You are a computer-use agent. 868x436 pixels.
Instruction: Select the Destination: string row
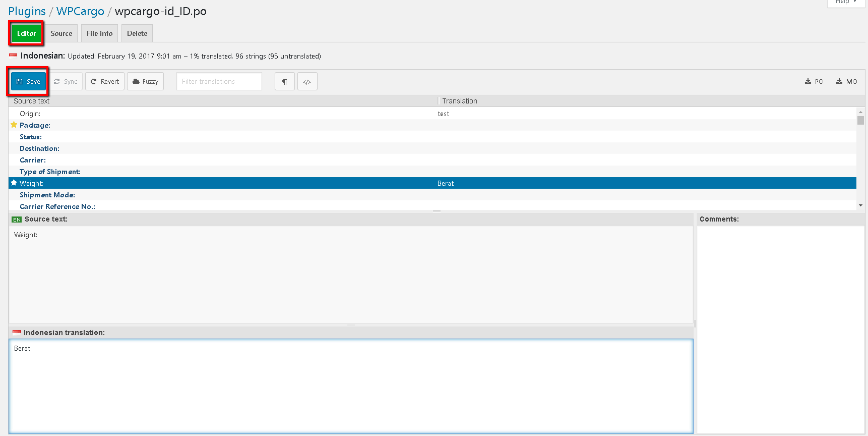pos(39,148)
